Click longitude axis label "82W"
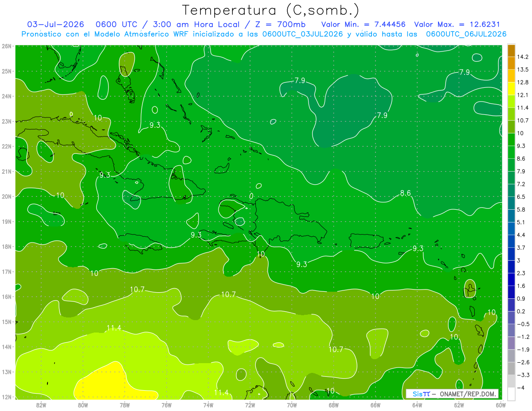Image resolution: width=532 pixels, height=411 pixels. tap(41, 405)
